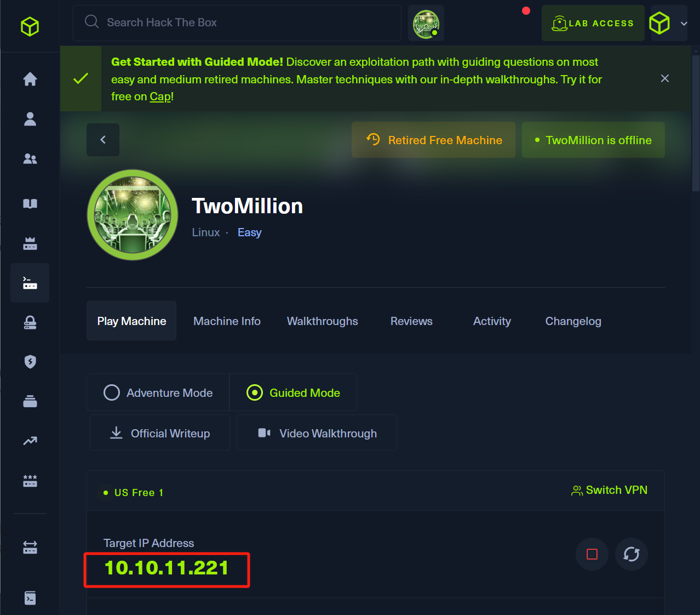The image size is (700, 615).
Task: Click the green checkmark in banner
Action: tap(81, 78)
